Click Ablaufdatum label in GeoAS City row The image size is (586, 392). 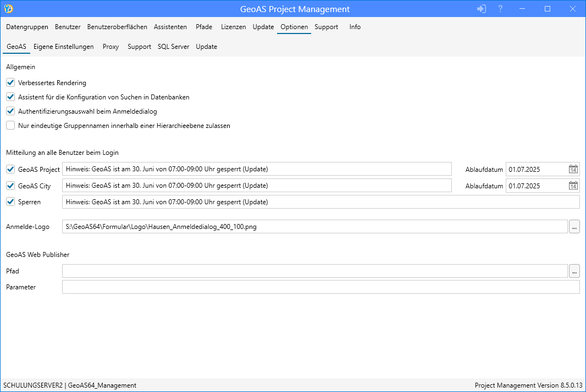coord(484,186)
